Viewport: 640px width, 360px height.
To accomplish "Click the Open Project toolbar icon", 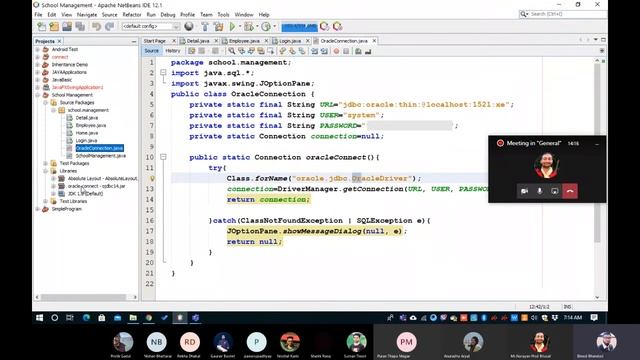I will [x=67, y=27].
